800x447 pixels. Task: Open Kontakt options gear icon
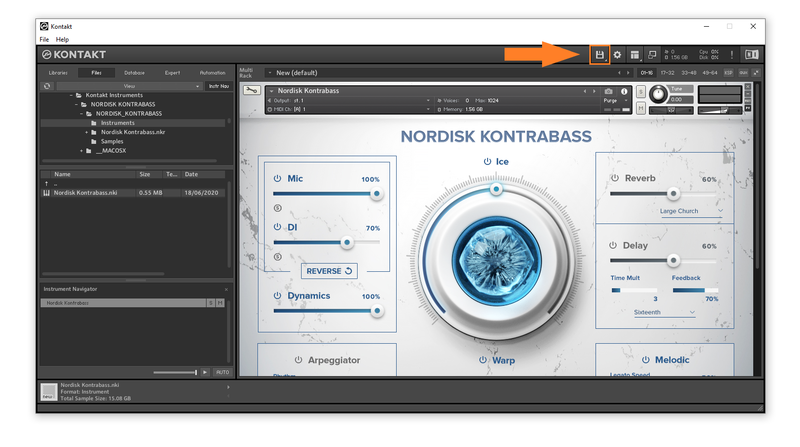(x=617, y=55)
